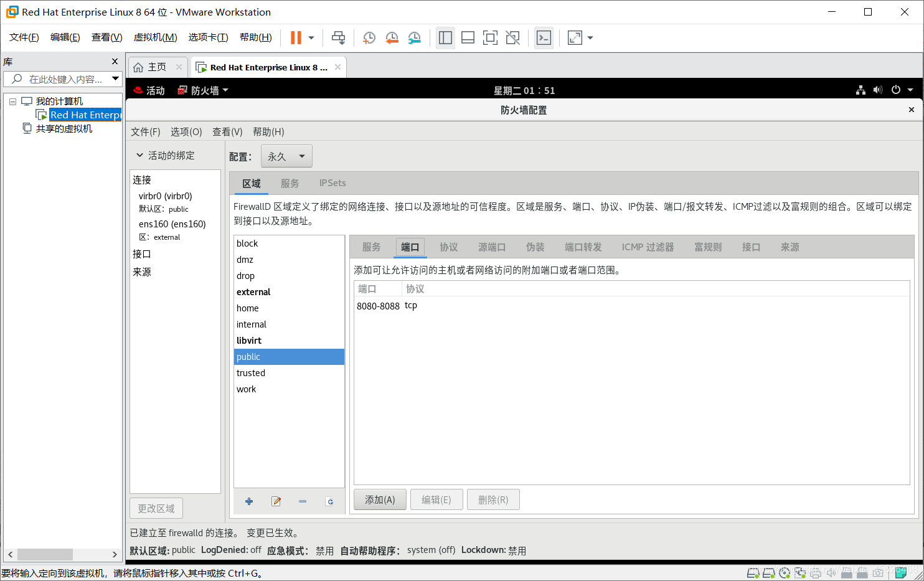
Task: Select the 8080-8088 tcp port row
Action: coord(631,306)
